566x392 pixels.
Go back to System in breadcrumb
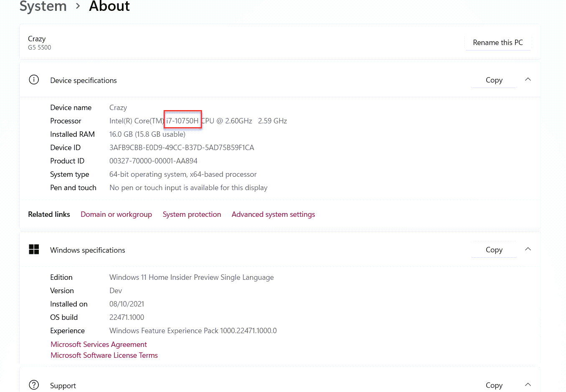[x=43, y=7]
